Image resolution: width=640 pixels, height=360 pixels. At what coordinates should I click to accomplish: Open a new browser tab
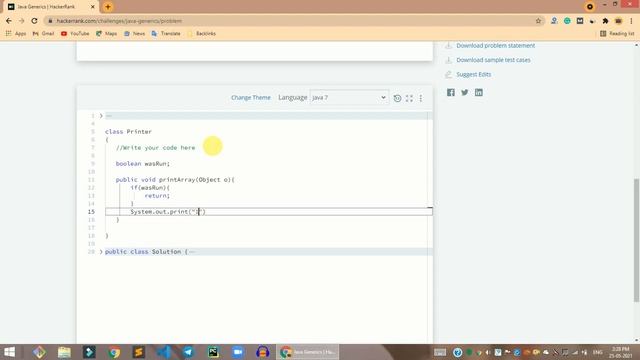108,7
